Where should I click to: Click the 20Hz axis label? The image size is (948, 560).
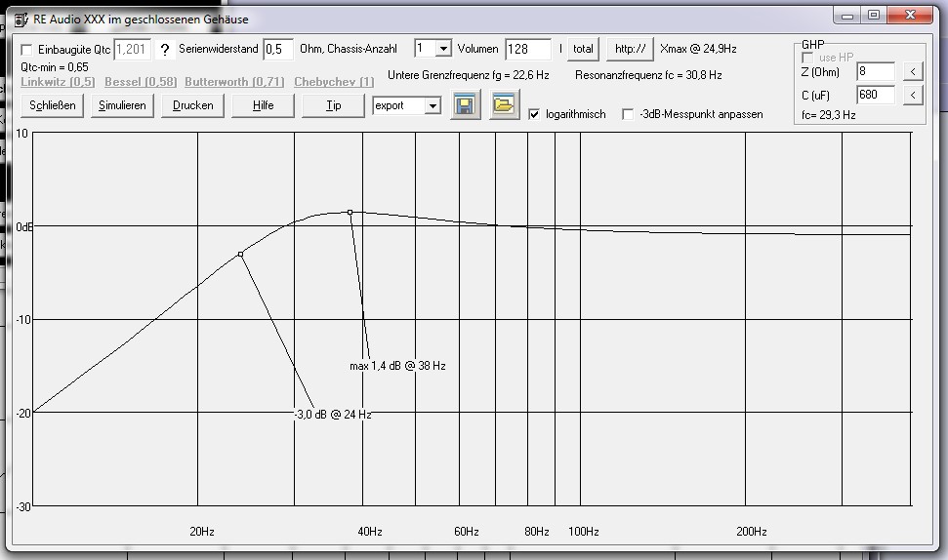[202, 532]
